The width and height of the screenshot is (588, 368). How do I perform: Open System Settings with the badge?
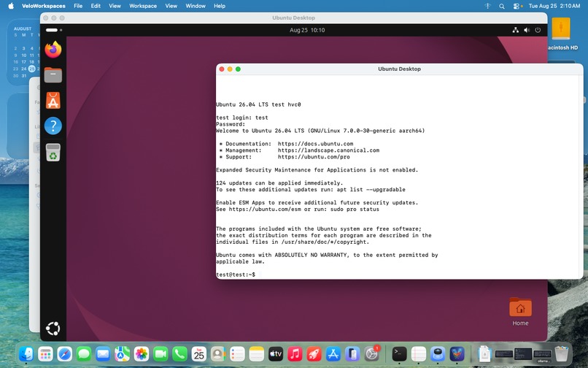tap(371, 353)
